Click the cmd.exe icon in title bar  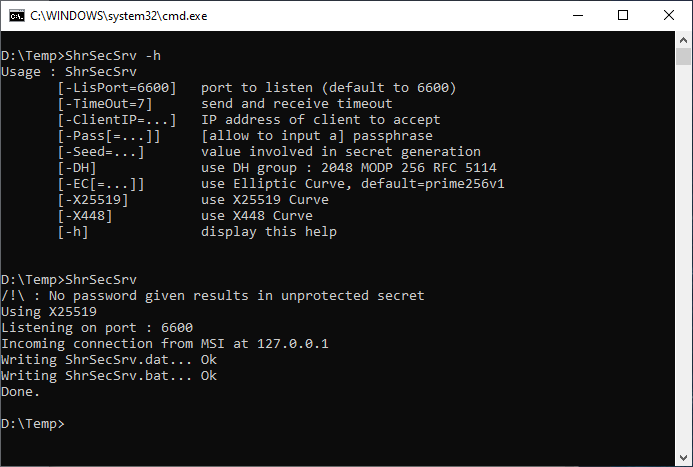coord(17,16)
